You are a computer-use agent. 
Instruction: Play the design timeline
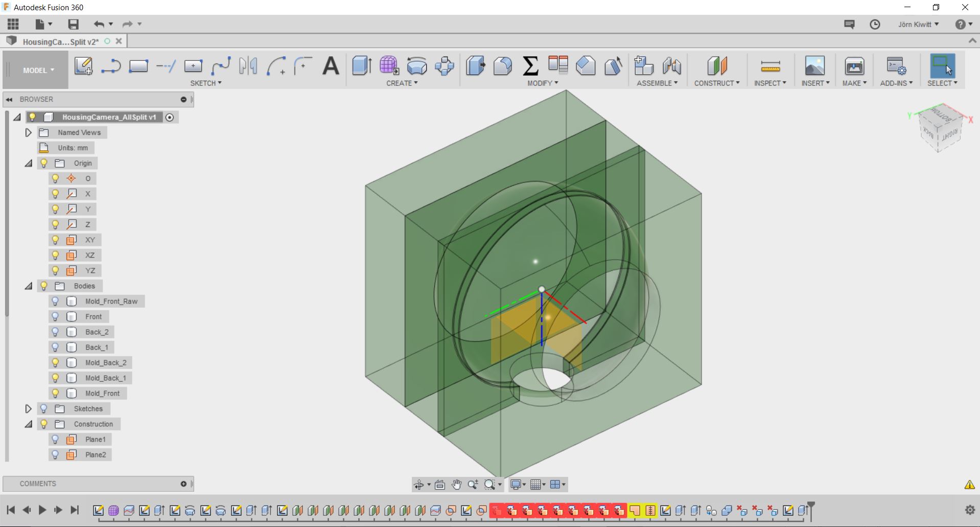[x=42, y=510]
